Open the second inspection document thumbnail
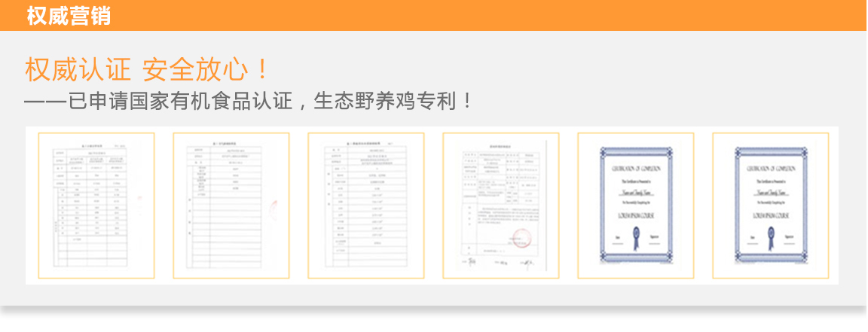Screen dimensions: 868x332 (x=231, y=206)
